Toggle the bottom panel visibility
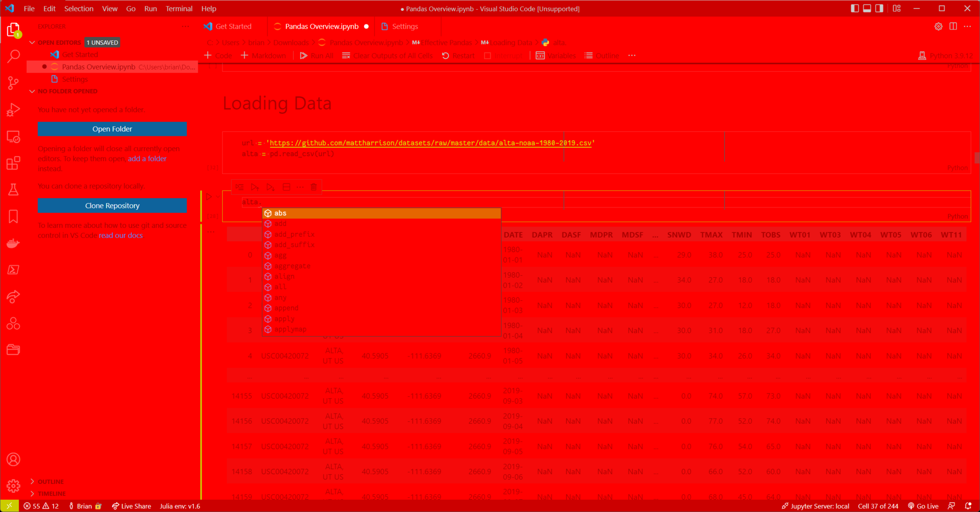The height and width of the screenshot is (512, 980). tap(867, 8)
